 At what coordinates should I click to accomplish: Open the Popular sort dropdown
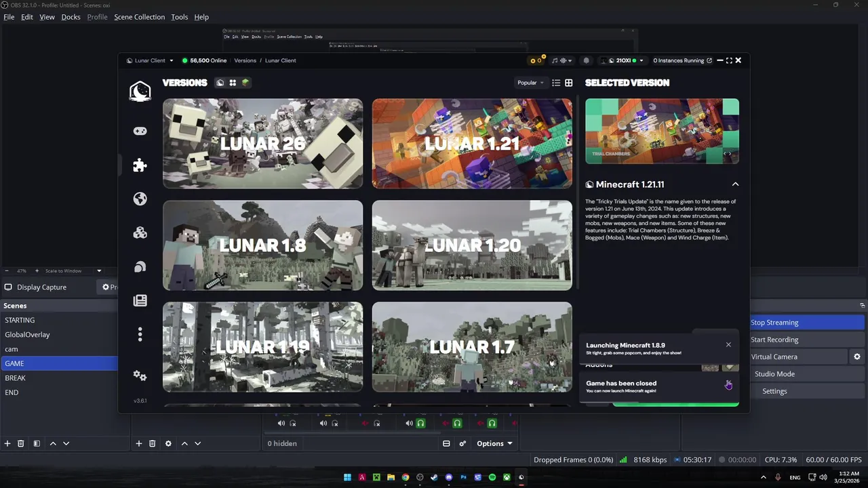pos(531,83)
